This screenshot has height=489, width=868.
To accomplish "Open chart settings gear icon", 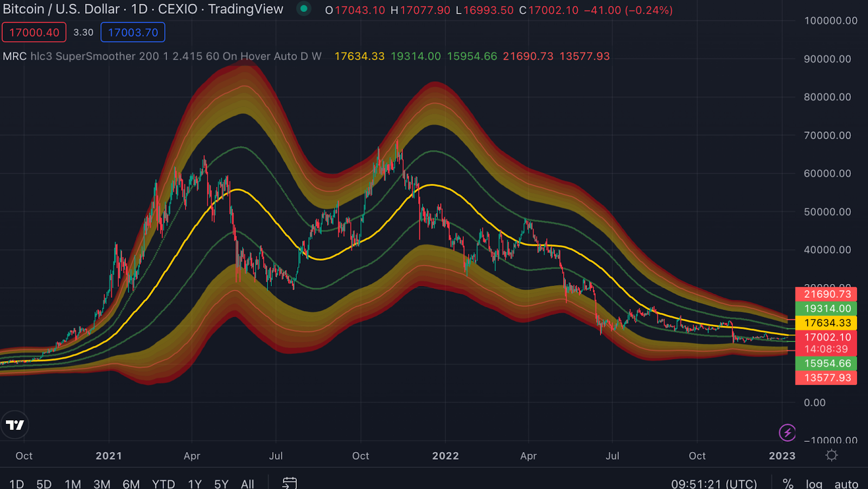I will pyautogui.click(x=832, y=455).
